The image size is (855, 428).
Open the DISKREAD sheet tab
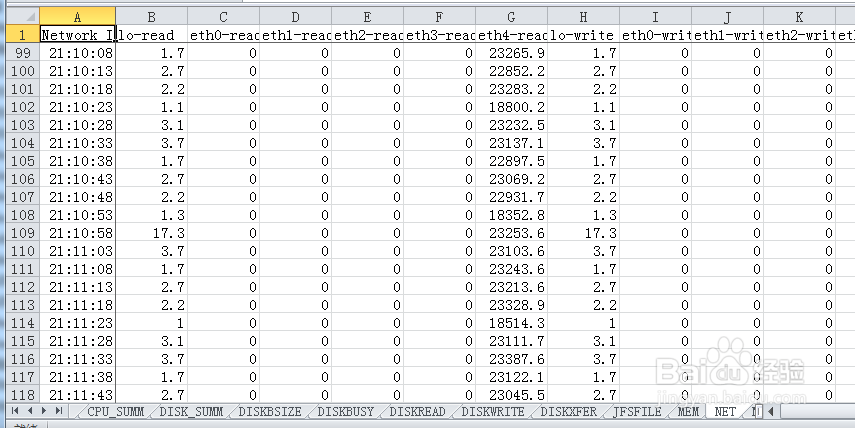tap(418, 412)
